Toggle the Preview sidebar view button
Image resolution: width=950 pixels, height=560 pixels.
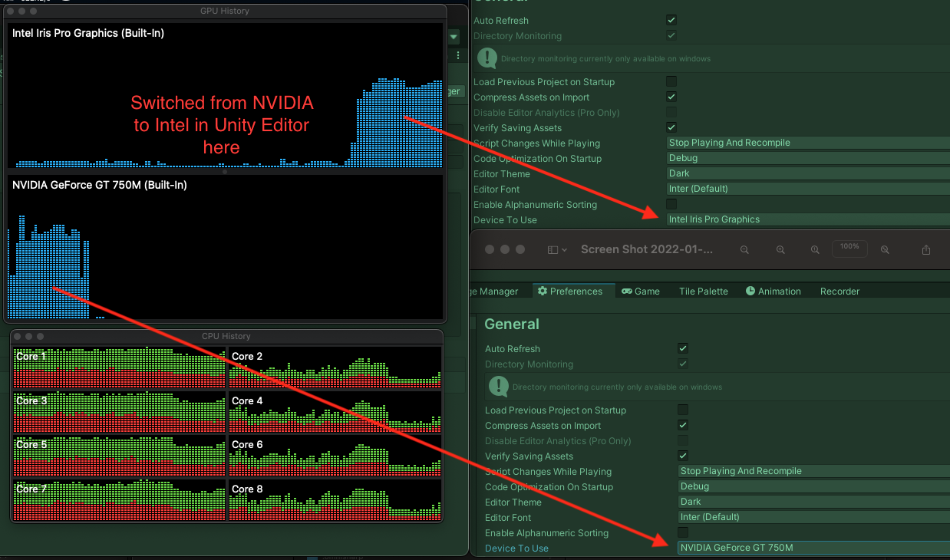(557, 250)
